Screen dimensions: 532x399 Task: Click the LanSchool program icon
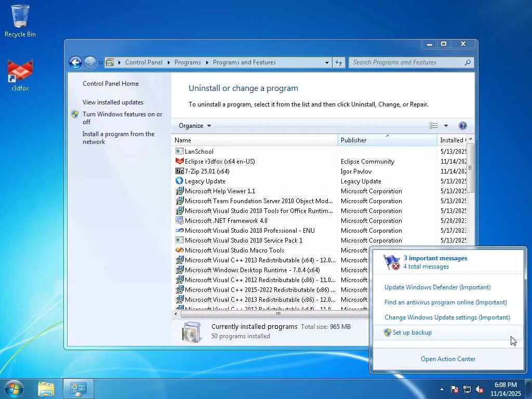(179, 151)
